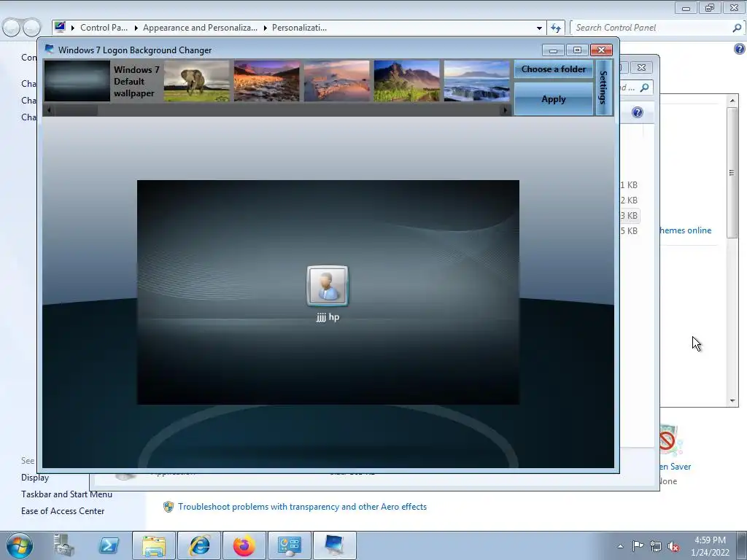The height and width of the screenshot is (560, 747).
Task: Open the Screen Saver settings link
Action: pos(675,467)
